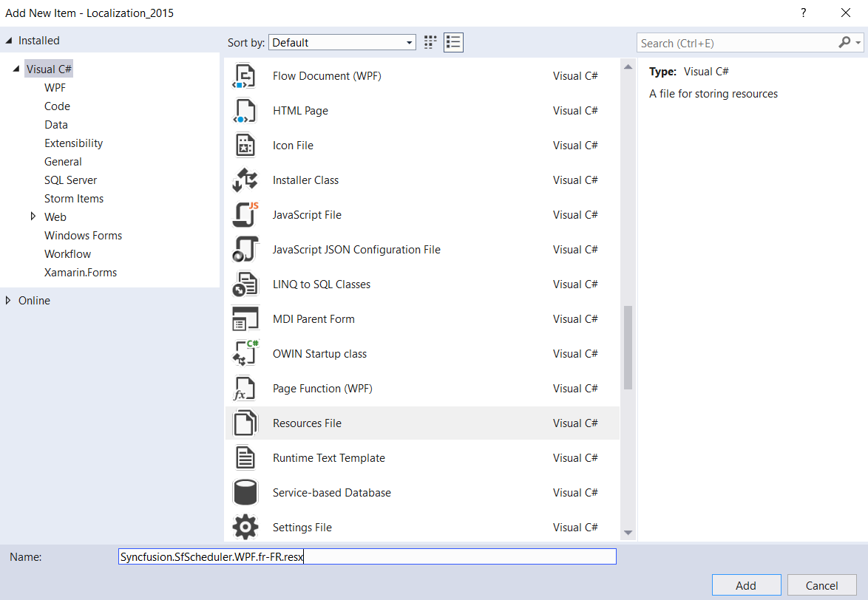
Task: Select the Flow Document (WPF) template icon
Action: click(245, 76)
